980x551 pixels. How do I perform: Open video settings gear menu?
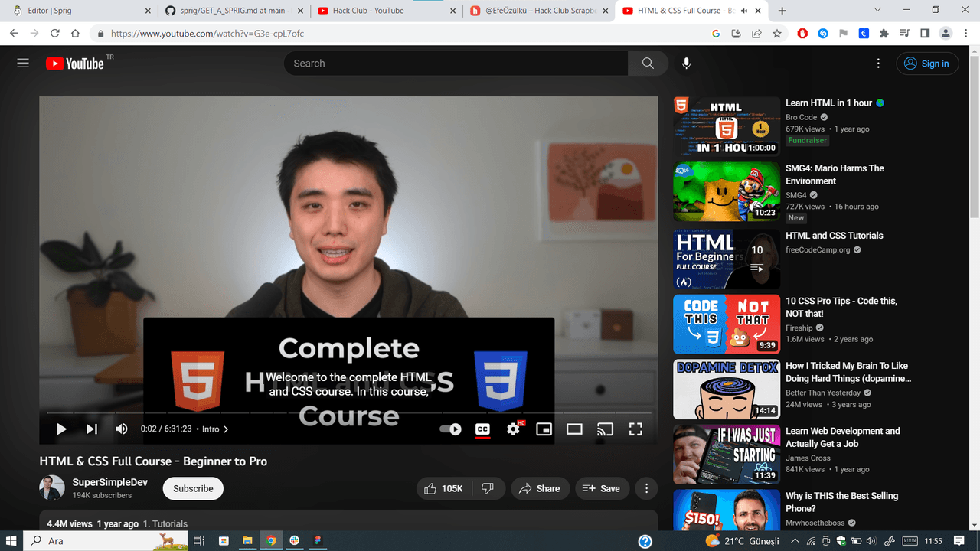[513, 429]
